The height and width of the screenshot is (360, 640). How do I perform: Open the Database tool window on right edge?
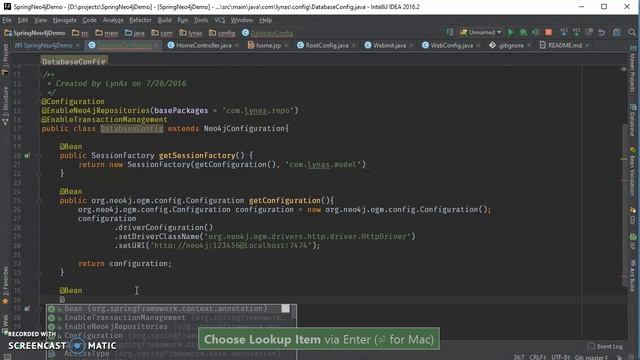pyautogui.click(x=633, y=120)
